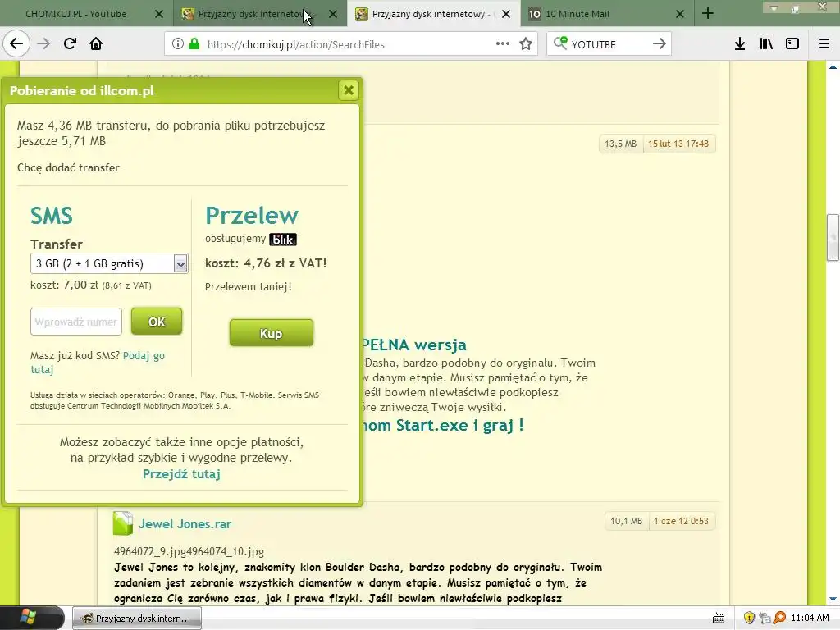This screenshot has width=840, height=630.
Task: Click the 15 lut 13 17:48 date
Action: (678, 144)
